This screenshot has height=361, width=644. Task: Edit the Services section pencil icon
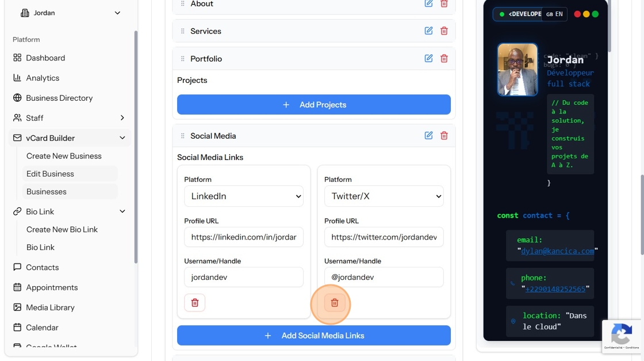pyautogui.click(x=428, y=31)
